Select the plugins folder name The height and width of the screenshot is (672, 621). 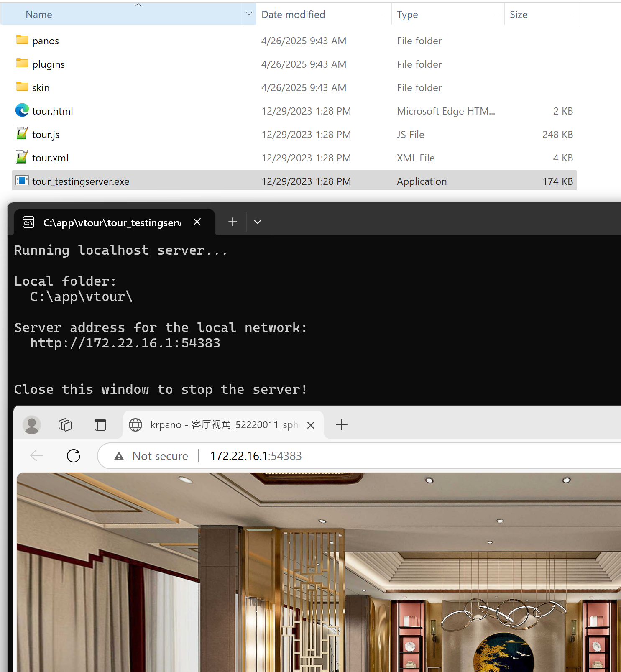pos(49,64)
